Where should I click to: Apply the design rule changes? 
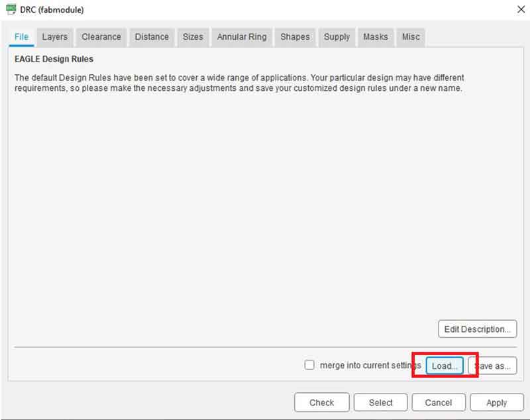pos(496,402)
